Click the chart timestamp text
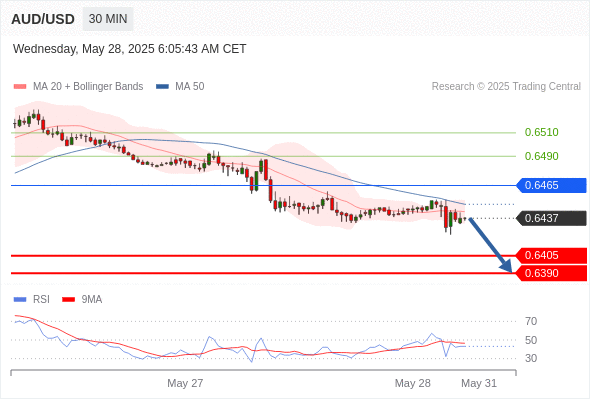Image resolution: width=590 pixels, height=400 pixels. pos(129,49)
